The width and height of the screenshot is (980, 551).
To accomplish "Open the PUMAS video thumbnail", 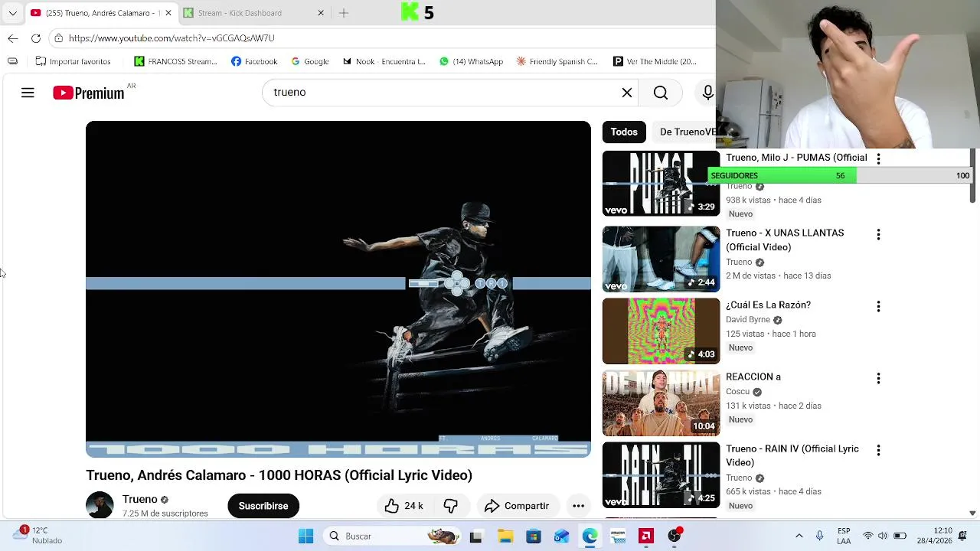I will (661, 184).
